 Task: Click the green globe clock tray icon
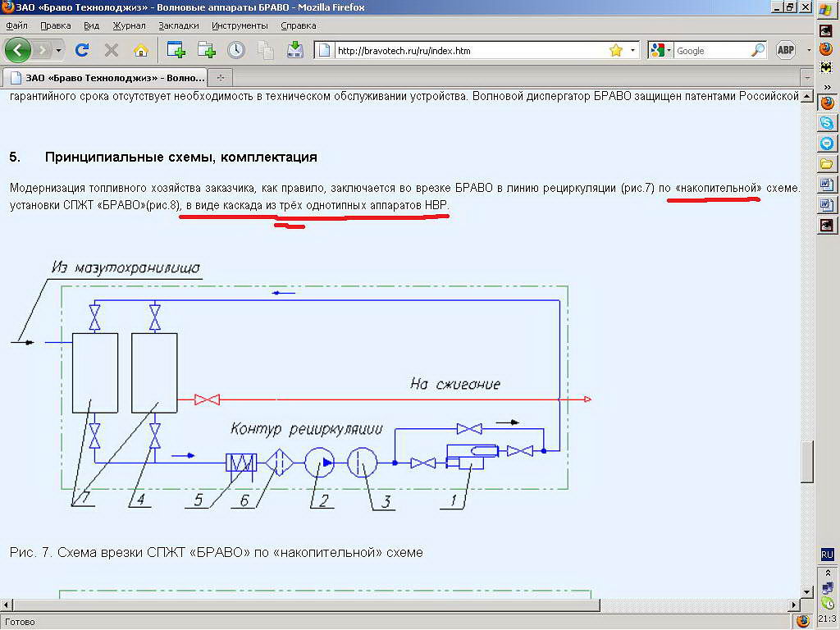(x=827, y=603)
